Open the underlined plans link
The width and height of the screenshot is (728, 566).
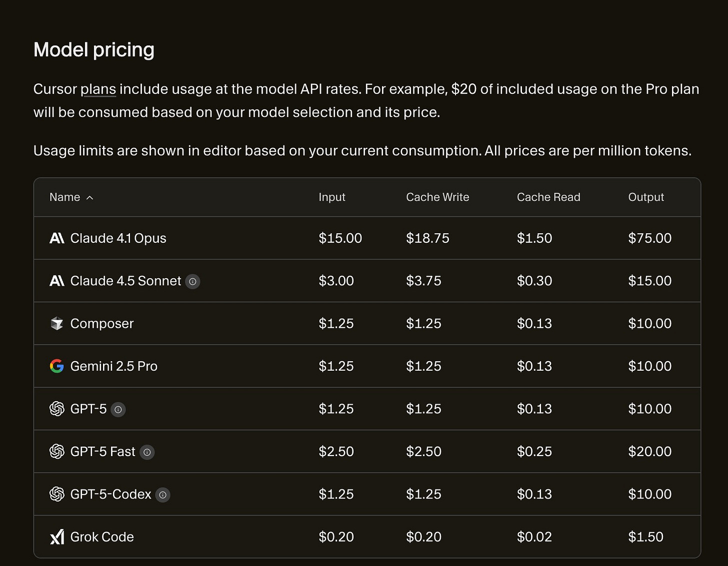coord(98,89)
